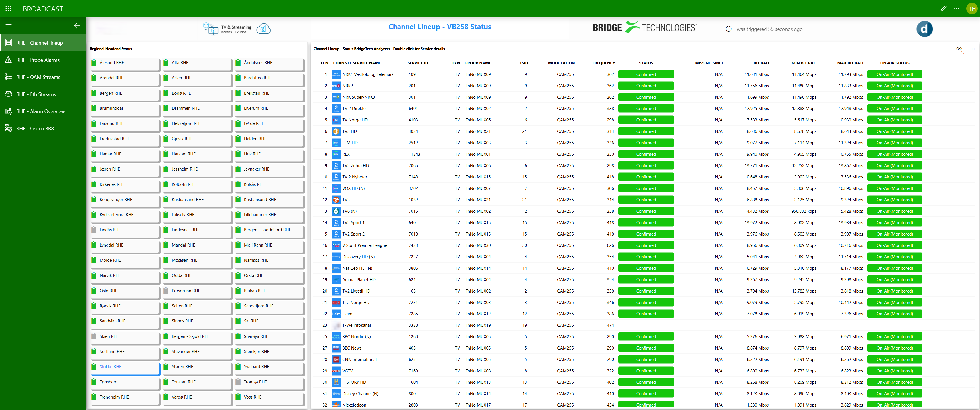Image resolution: width=980 pixels, height=410 pixels.
Task: Click On-Air (Monitored) for VGTV
Action: coord(894,371)
